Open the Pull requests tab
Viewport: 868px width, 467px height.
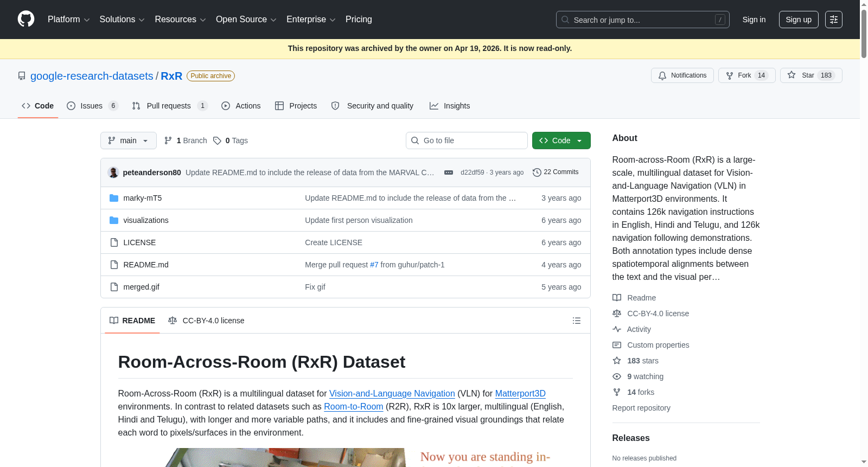pyautogui.click(x=170, y=106)
